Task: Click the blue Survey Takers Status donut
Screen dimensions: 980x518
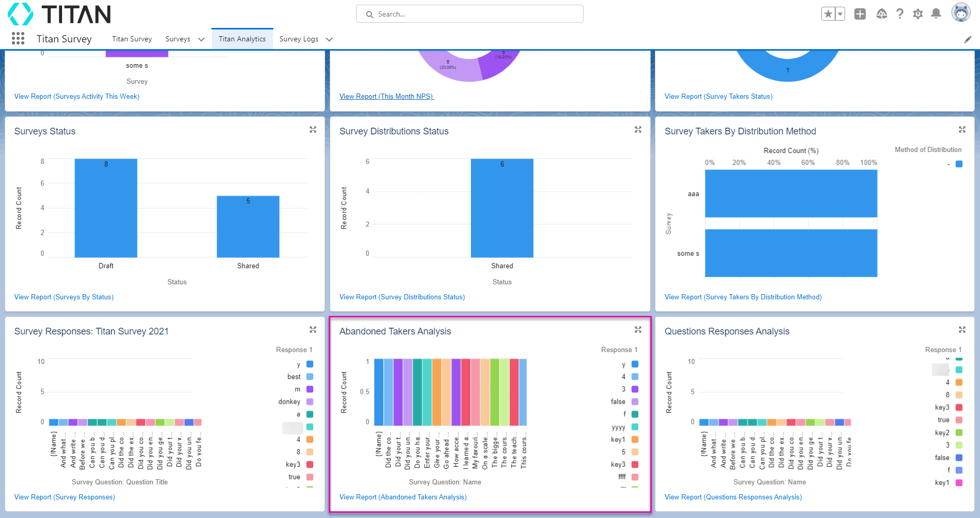Action: coord(787,70)
